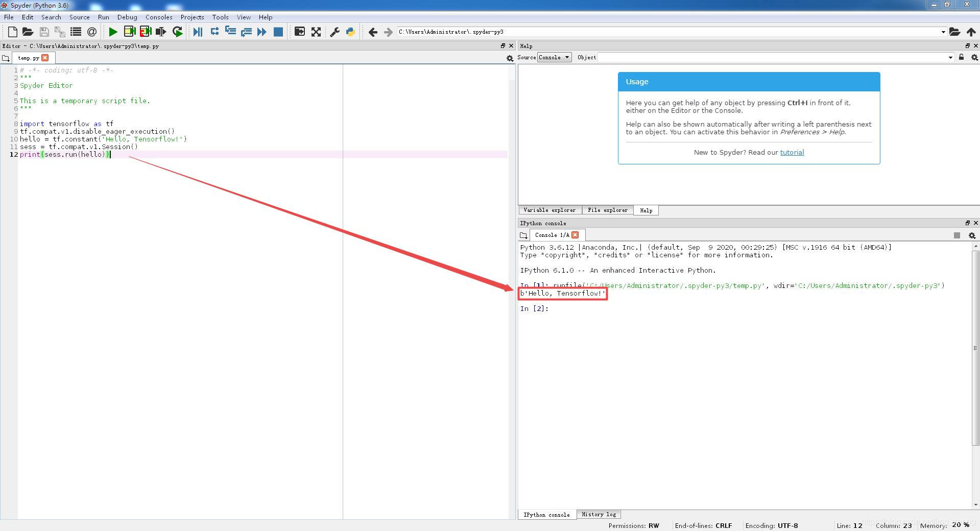
Task: Browse console tabs folder icon
Action: point(523,235)
